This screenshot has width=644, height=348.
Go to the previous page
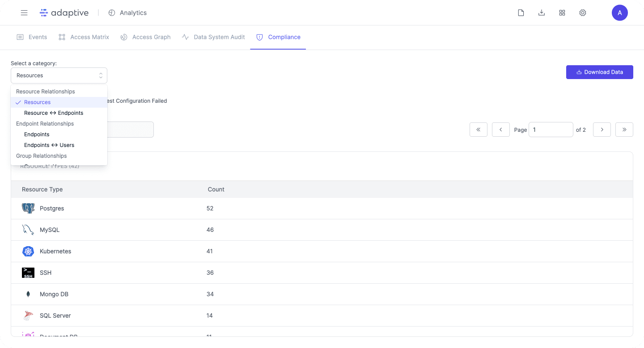pos(501,130)
